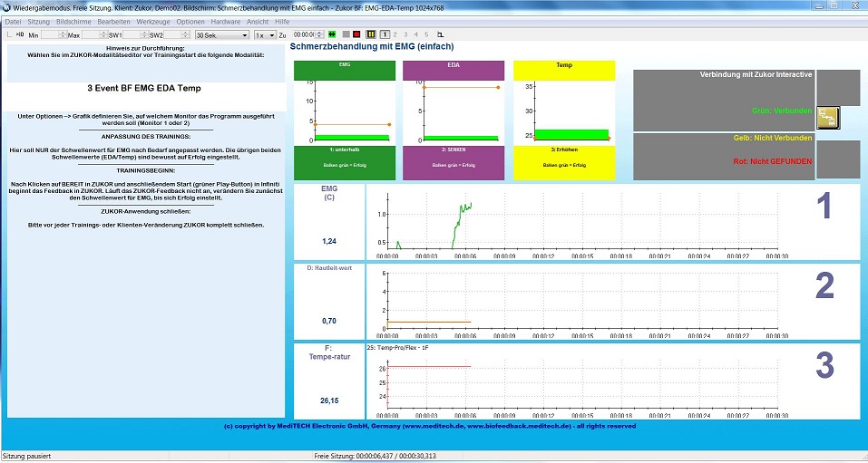
Task: Click the orange trace in line graph 2
Action: pos(429,322)
